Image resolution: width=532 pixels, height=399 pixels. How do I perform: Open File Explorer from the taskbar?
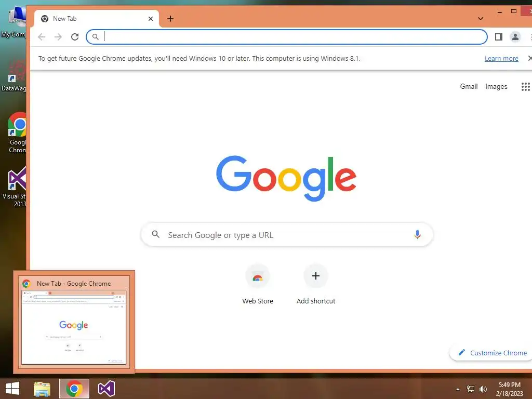42,389
